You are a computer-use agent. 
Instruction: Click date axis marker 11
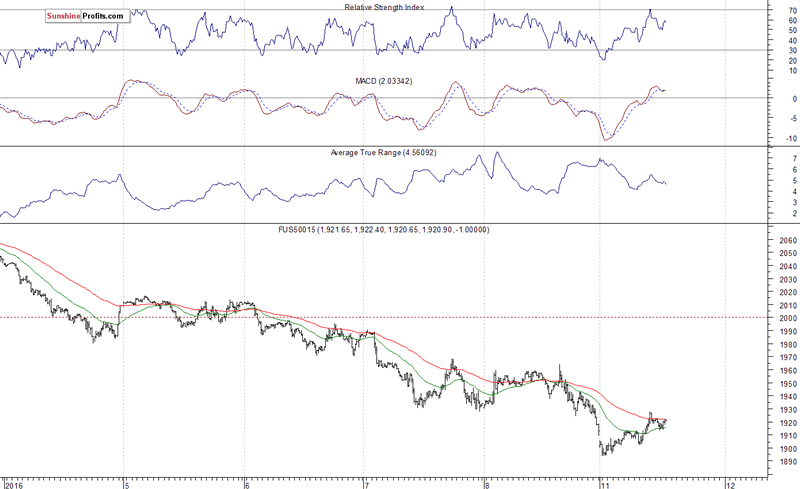pyautogui.click(x=606, y=485)
